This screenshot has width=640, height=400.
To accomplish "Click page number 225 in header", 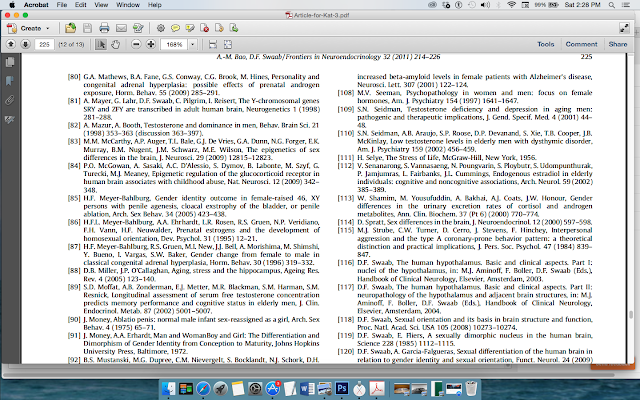I will coord(586,57).
